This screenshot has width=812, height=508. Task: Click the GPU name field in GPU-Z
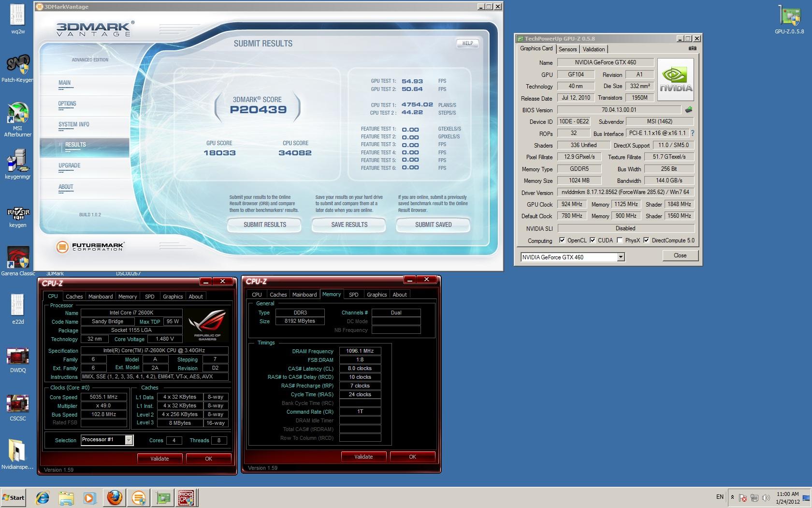click(577, 75)
